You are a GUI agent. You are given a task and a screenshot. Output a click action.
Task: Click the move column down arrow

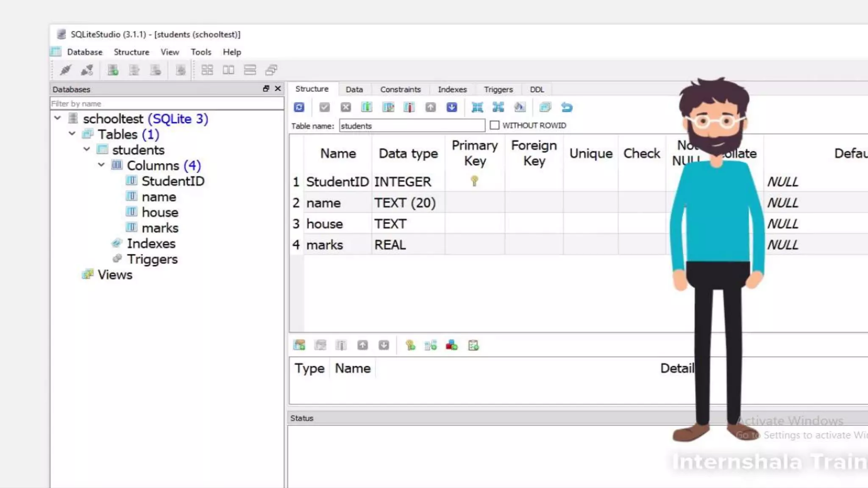pos(452,107)
